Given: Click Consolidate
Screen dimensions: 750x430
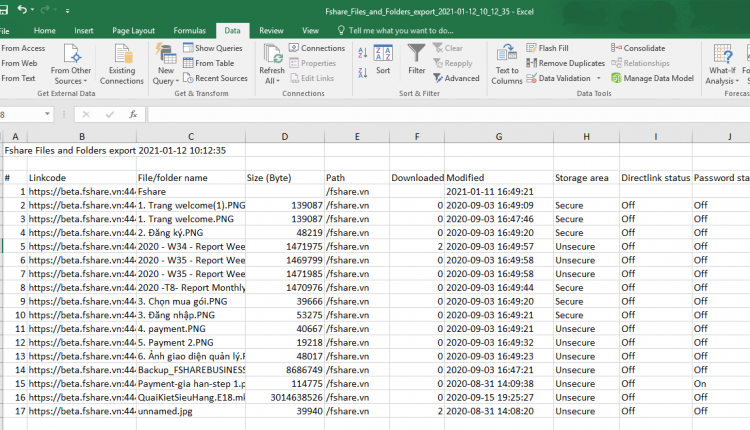Looking at the screenshot, I should click(x=638, y=48).
